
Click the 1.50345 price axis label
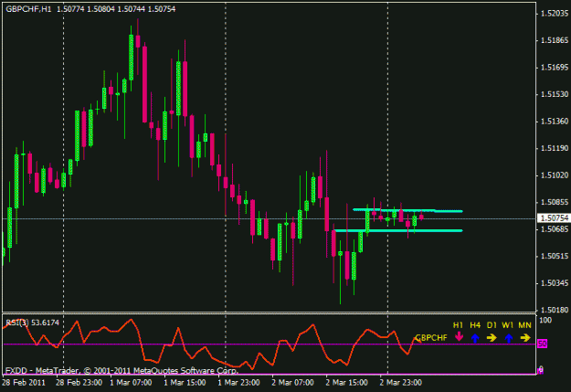pos(555,283)
